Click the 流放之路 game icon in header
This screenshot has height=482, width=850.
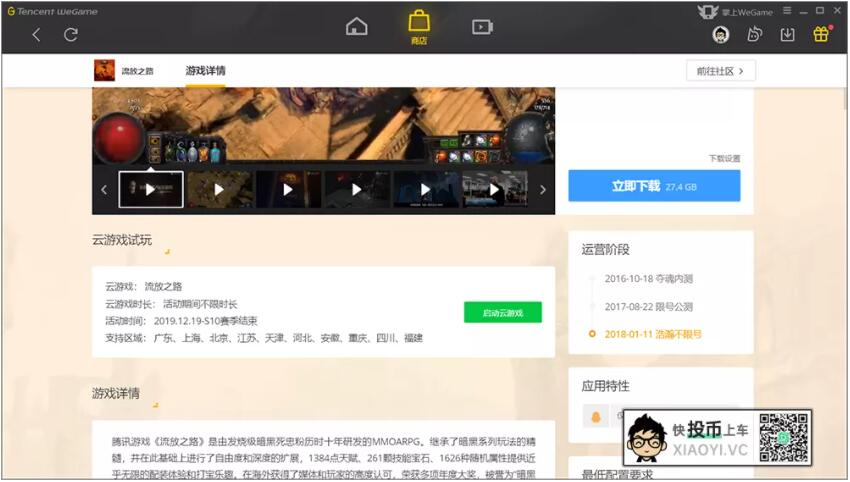(x=104, y=71)
